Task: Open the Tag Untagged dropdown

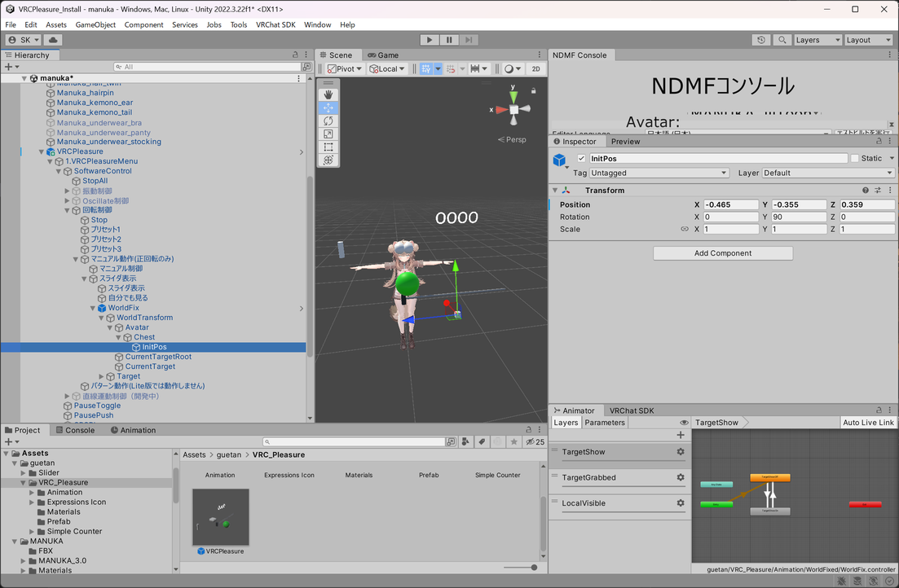Action: point(659,173)
